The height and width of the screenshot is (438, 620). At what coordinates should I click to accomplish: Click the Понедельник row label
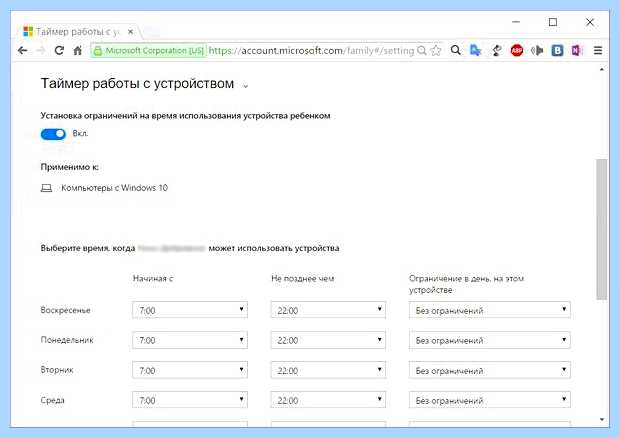click(x=67, y=340)
